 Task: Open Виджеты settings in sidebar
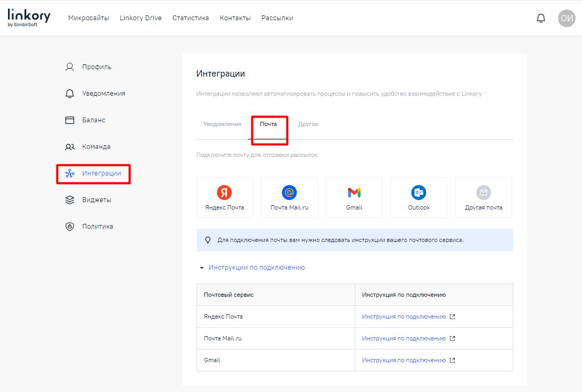(96, 200)
